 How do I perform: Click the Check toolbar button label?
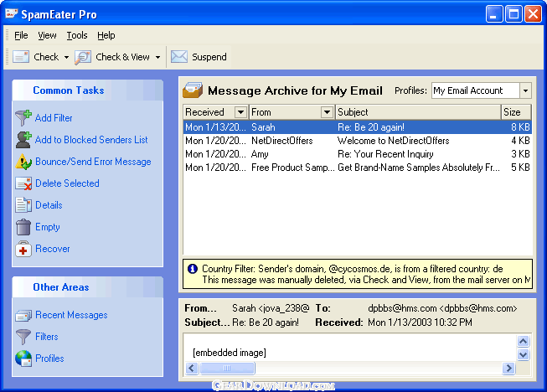(x=46, y=57)
